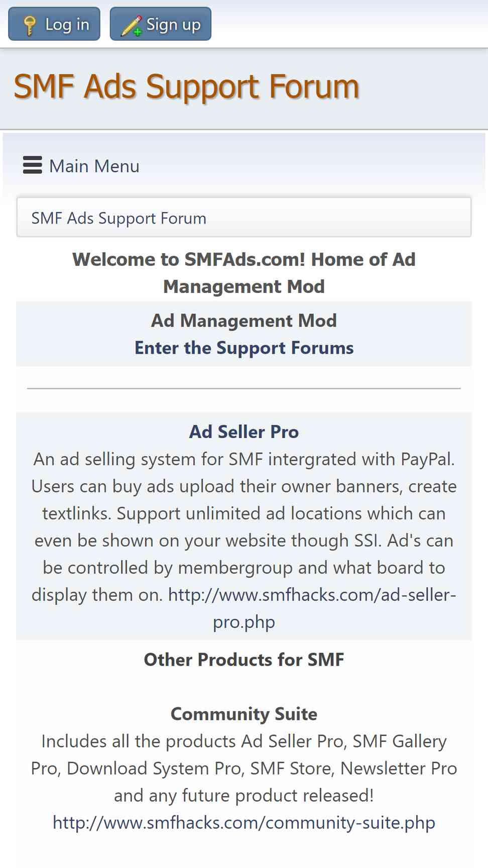Open the hamburger Main Menu icon

(x=33, y=165)
